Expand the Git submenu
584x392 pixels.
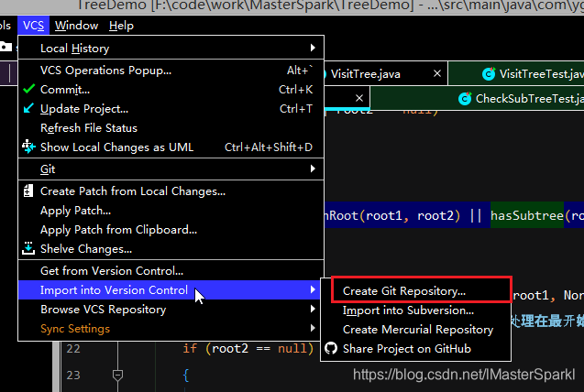[x=171, y=169]
